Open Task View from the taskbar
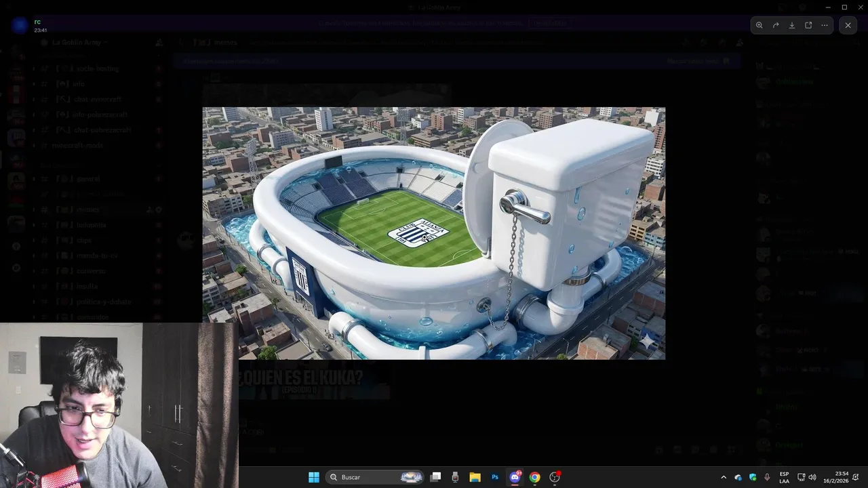868x488 pixels. tap(436, 477)
